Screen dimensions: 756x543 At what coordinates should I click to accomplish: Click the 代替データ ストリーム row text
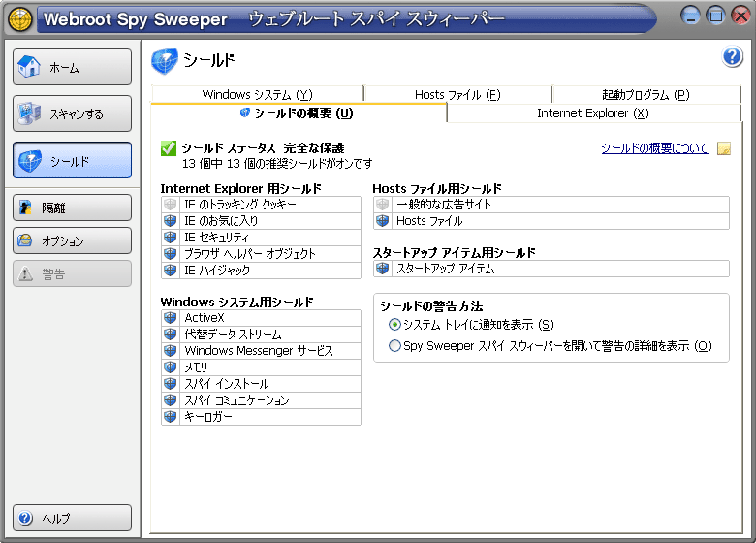pyautogui.click(x=233, y=335)
